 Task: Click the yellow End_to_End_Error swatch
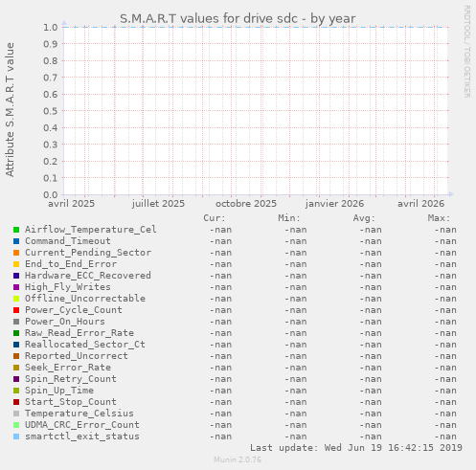16,264
